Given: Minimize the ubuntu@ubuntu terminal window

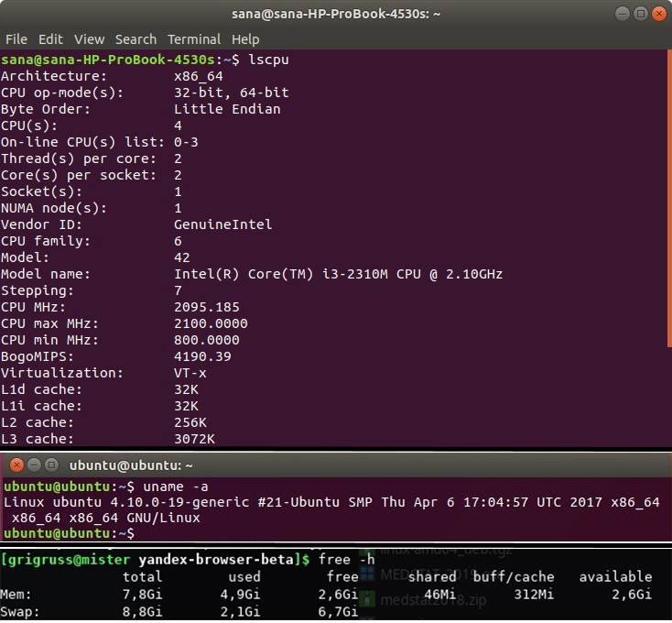Looking at the screenshot, I should [31, 465].
